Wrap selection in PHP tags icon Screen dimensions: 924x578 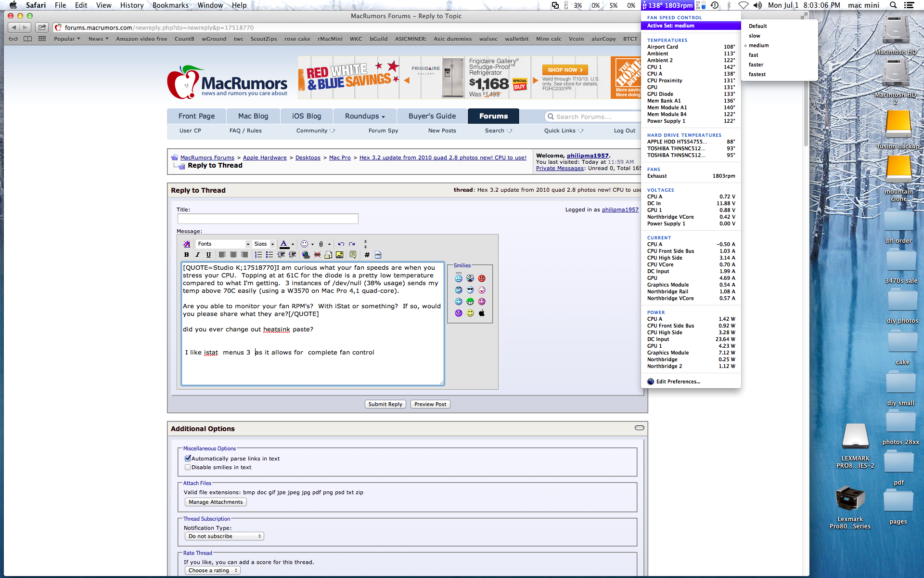378,255
